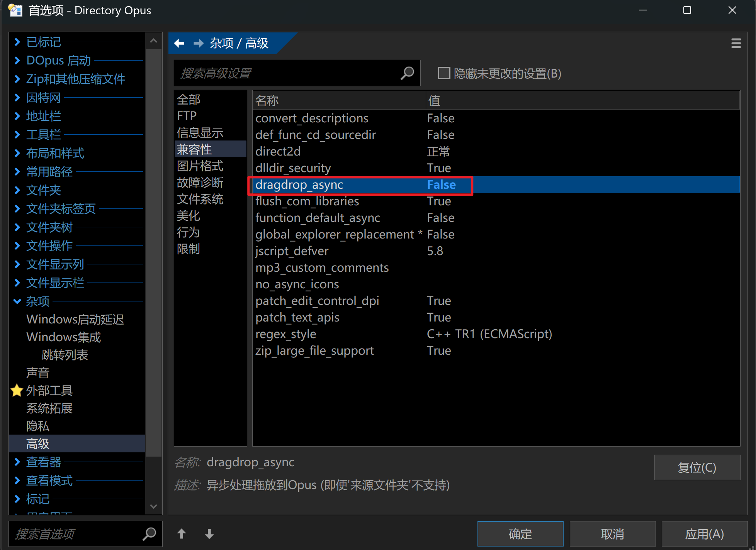756x550 pixels.
Task: Collapse the 杂项 category
Action: [17, 301]
